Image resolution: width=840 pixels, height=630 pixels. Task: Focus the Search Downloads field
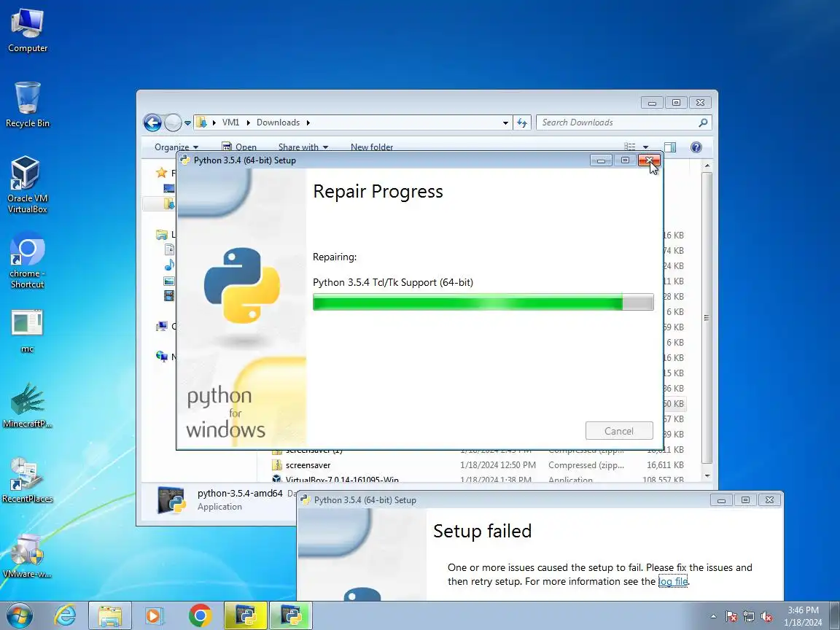623,122
